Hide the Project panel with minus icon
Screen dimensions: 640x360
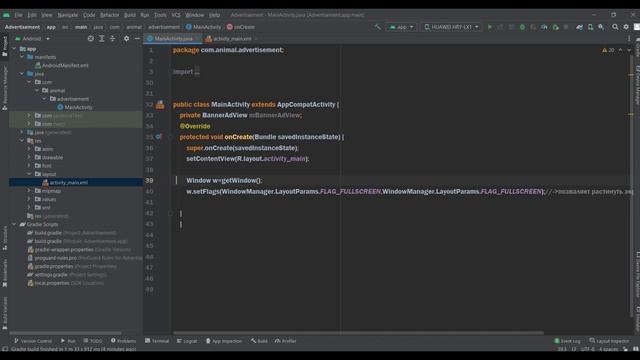137,38
